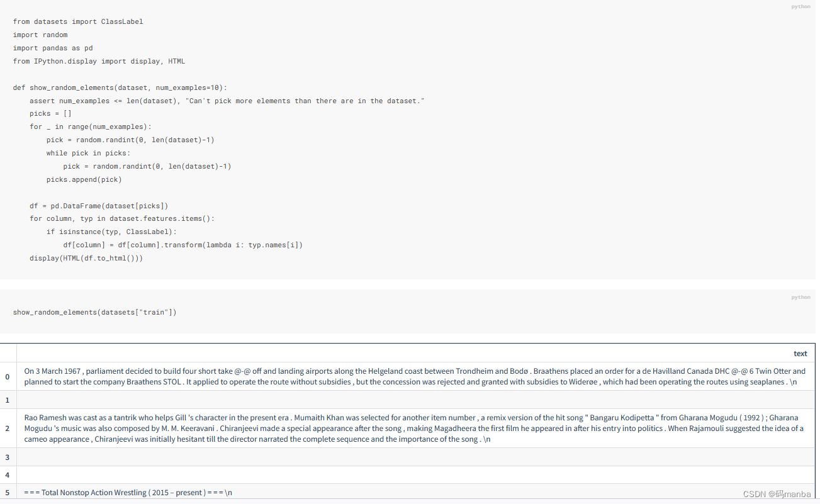Click the 'df = pd.DataFrame' code line
This screenshot has width=820, height=504.
99,206
